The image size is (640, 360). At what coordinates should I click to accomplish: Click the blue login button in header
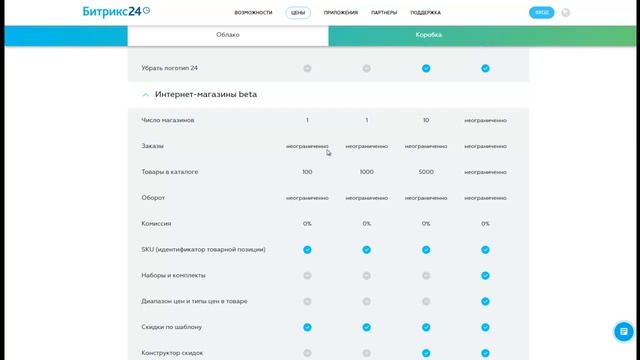point(542,13)
